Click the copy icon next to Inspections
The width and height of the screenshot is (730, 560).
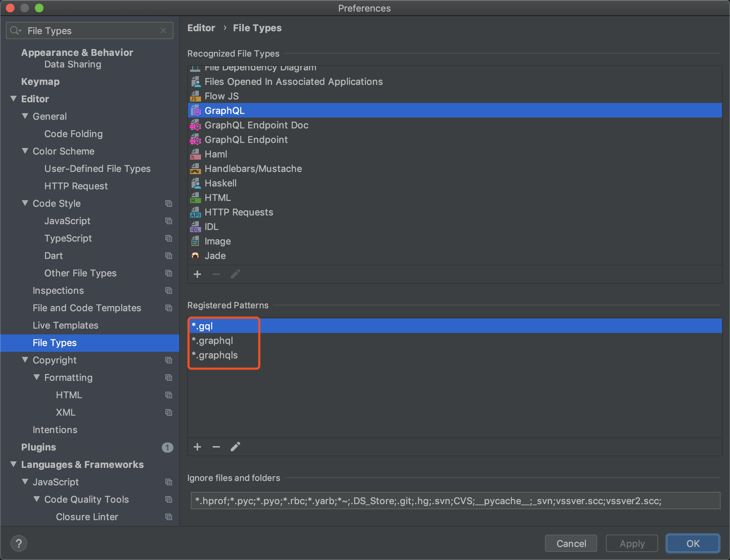tap(169, 291)
